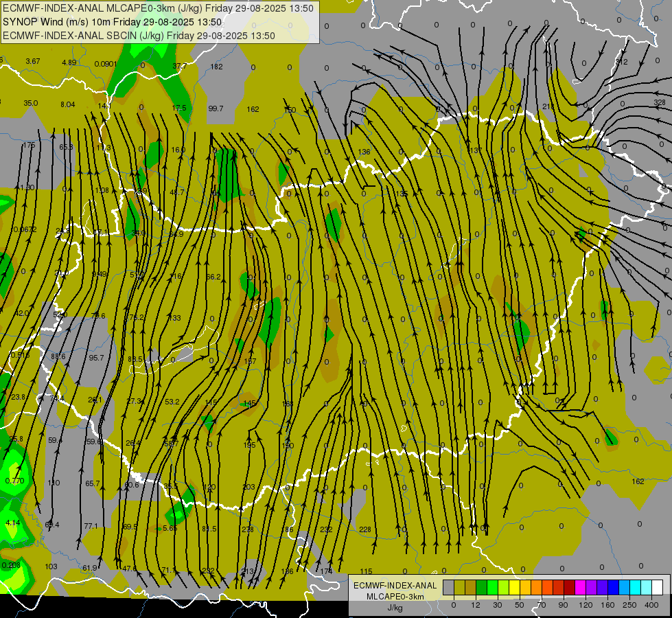Viewport: 672px width, 618px height.
Task: Click the map value 61.9
Action: [90, 568]
